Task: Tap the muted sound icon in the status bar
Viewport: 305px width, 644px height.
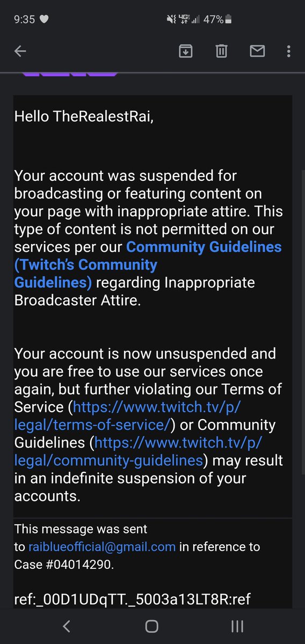Action: click(x=171, y=19)
